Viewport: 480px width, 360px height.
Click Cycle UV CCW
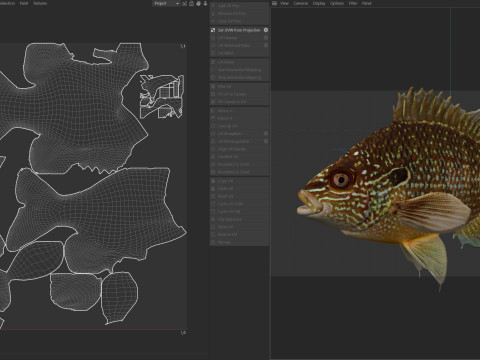click(x=230, y=204)
